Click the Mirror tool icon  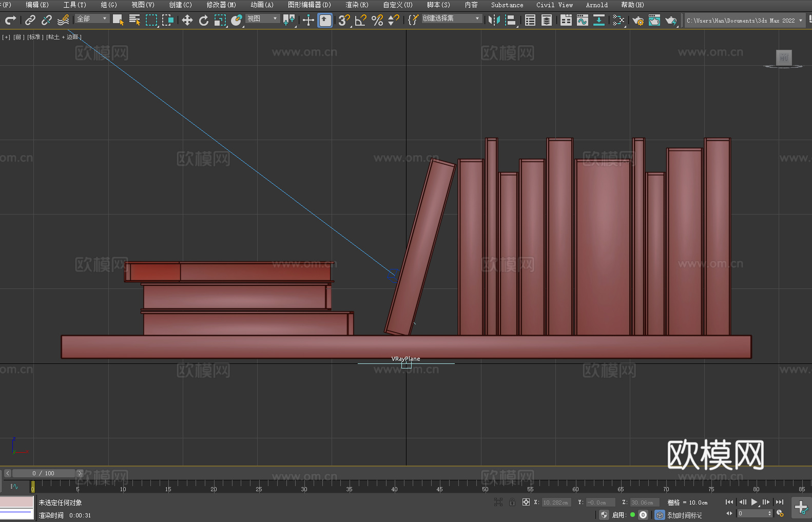tap(494, 20)
